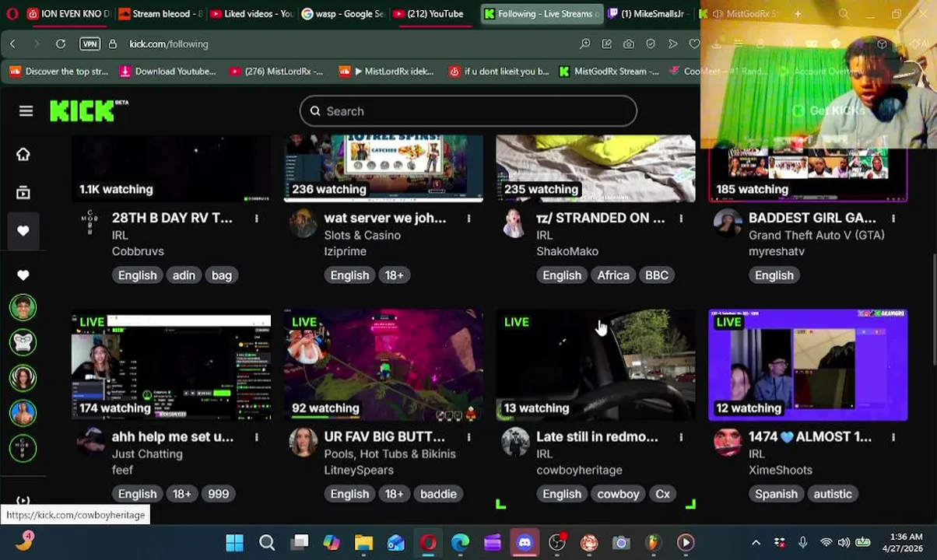Screen dimensions: 937x560
Task: Click inside the Kick Search field
Action: (468, 111)
